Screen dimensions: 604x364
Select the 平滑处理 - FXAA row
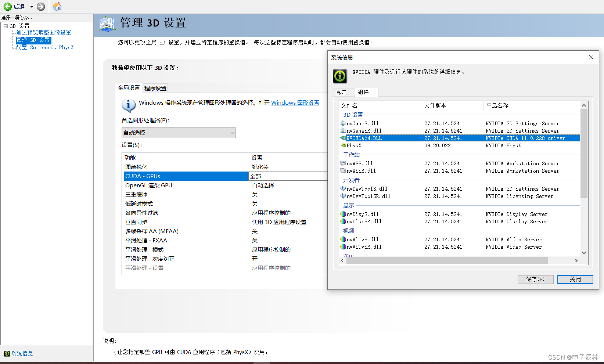click(x=225, y=241)
